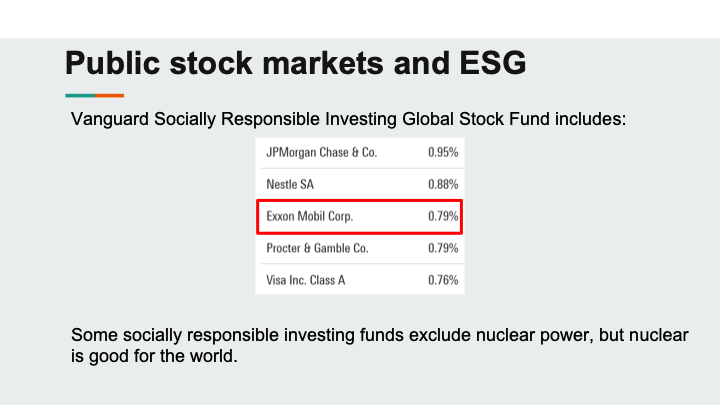720x405 pixels.
Task: Click the Vanguard Socially Responsible Investing sentence
Action: pos(349,119)
